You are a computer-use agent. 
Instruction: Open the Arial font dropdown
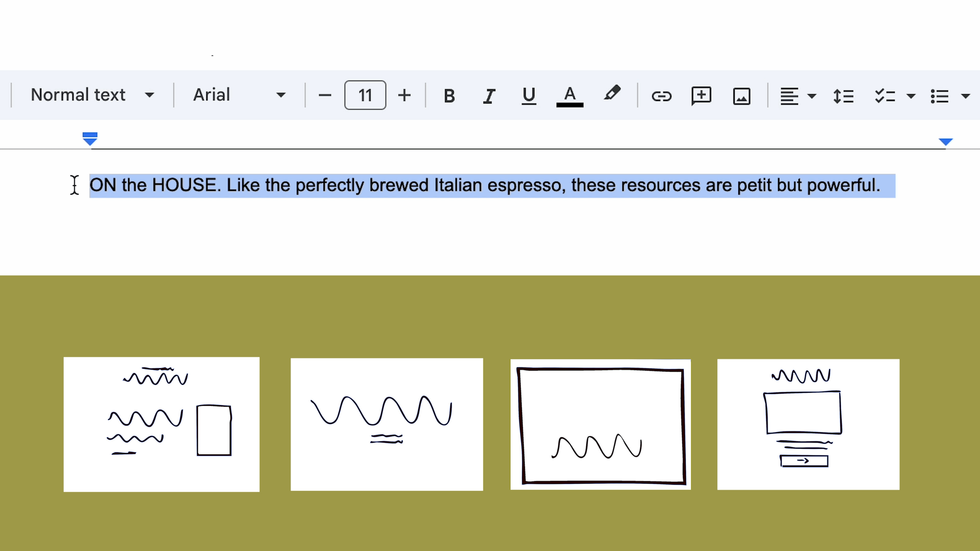[239, 95]
